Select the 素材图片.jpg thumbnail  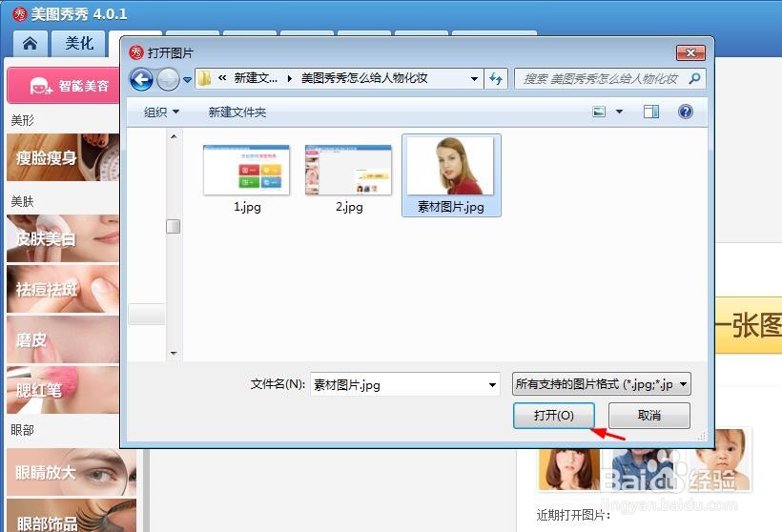point(450,166)
